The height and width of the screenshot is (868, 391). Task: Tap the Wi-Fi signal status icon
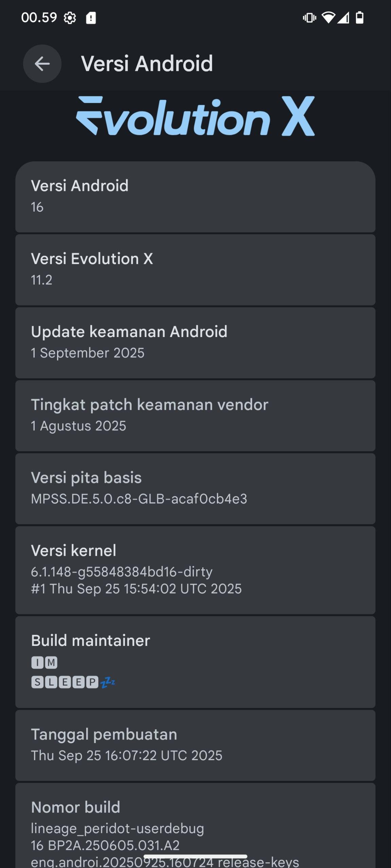pos(328,18)
